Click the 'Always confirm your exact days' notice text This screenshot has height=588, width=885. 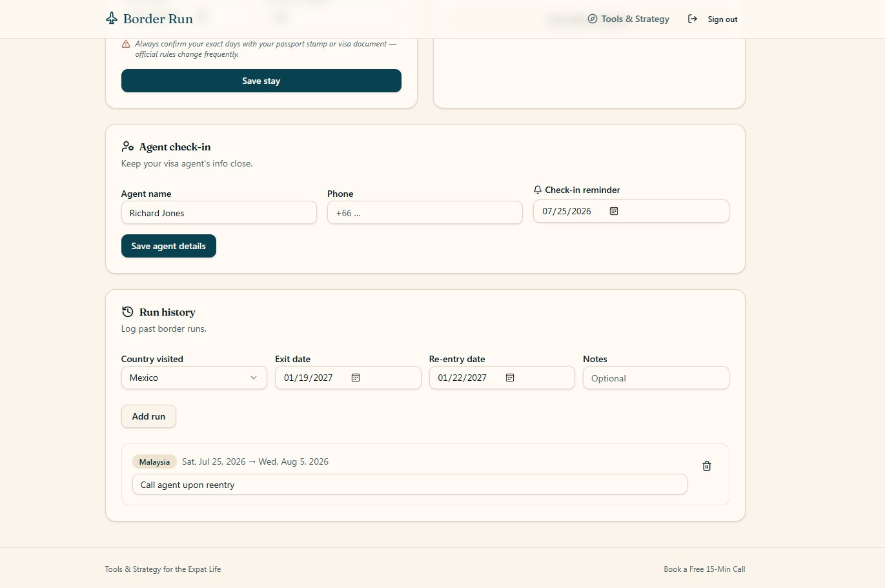click(x=266, y=49)
